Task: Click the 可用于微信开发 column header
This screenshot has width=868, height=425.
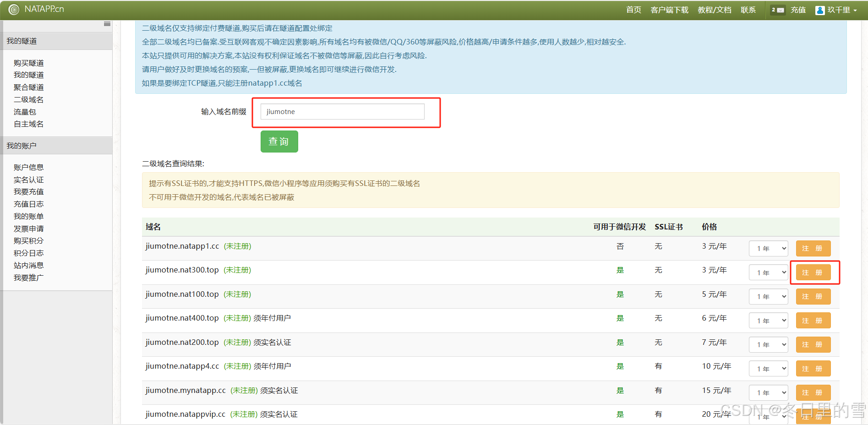Action: [x=620, y=227]
